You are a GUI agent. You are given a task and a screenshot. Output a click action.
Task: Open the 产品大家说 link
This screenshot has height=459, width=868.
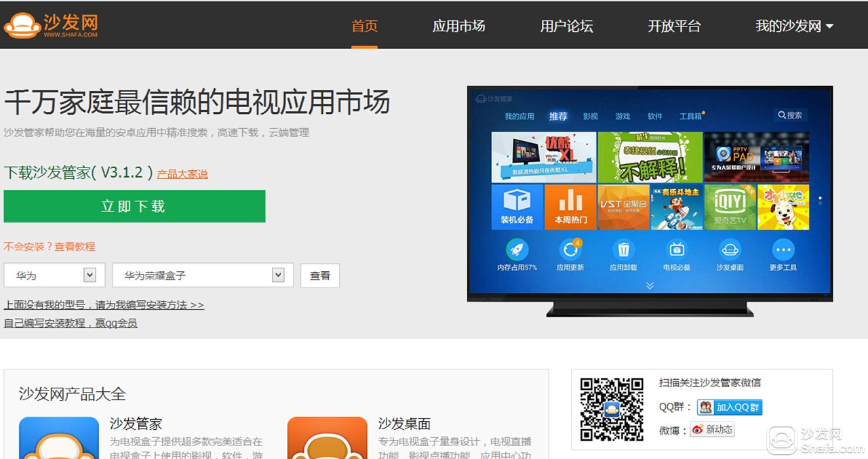pos(182,174)
